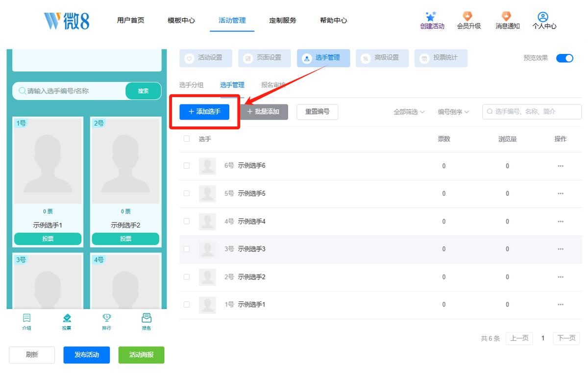Click the 微8 logo
Viewport: 588px width, 381px height.
coord(67,20)
